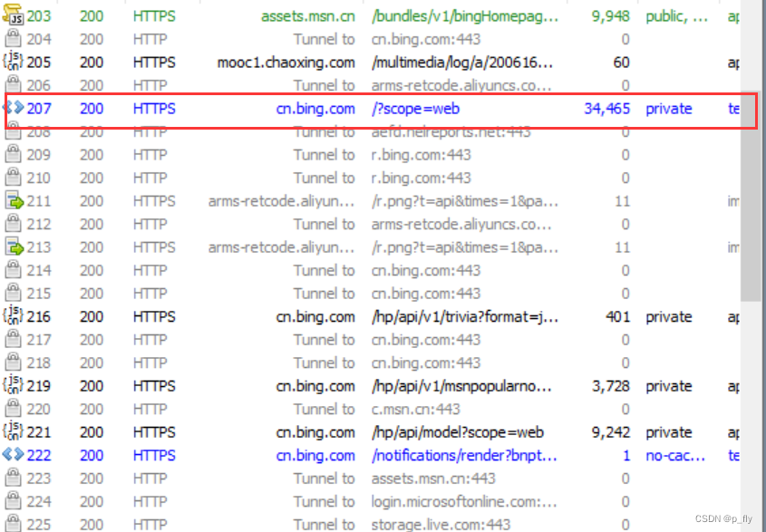Click r.bing.com:443 in session 210
Viewport: 766px width, 532px height.
tap(421, 178)
